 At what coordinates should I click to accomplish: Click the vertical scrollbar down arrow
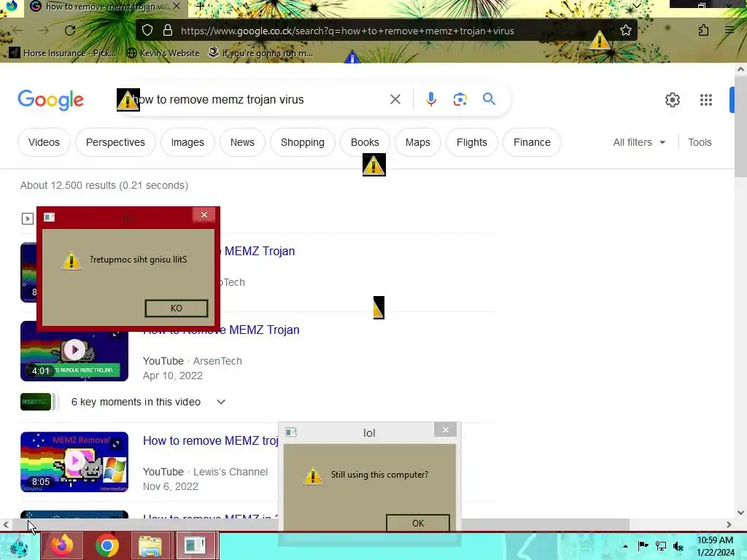740,513
